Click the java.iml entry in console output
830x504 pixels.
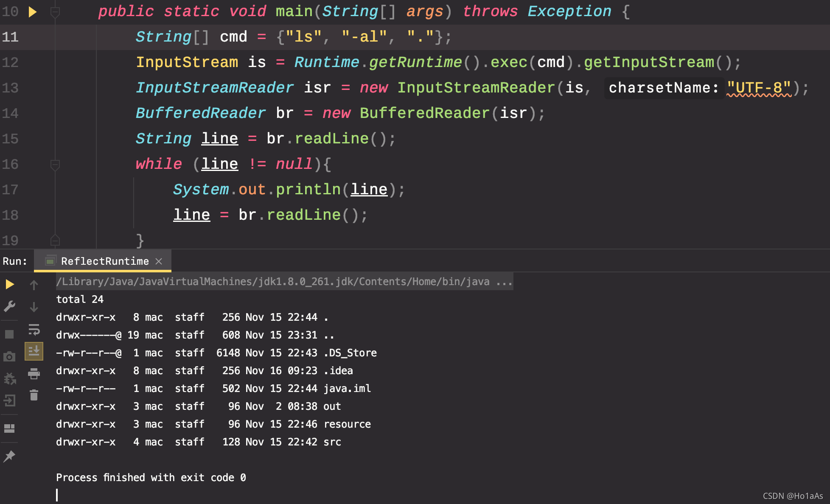pyautogui.click(x=347, y=389)
